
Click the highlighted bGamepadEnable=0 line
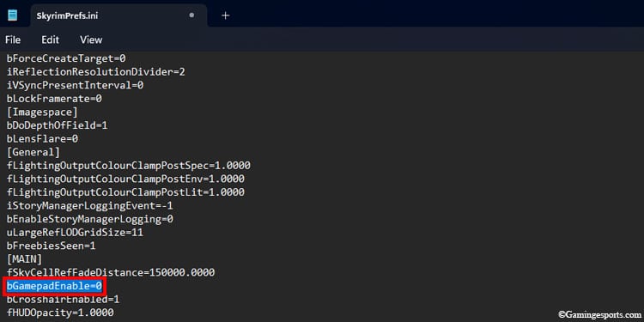(x=54, y=285)
